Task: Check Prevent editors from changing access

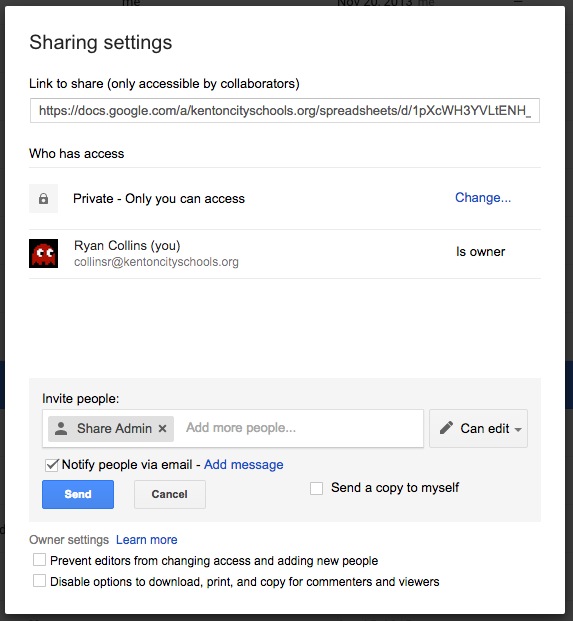Action: [x=39, y=560]
